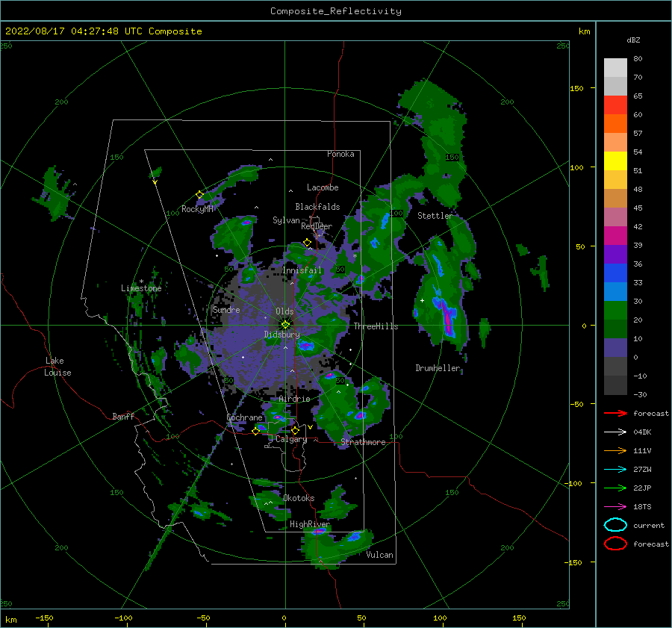
Task: Click the Okotoks label
Action: 299,497
